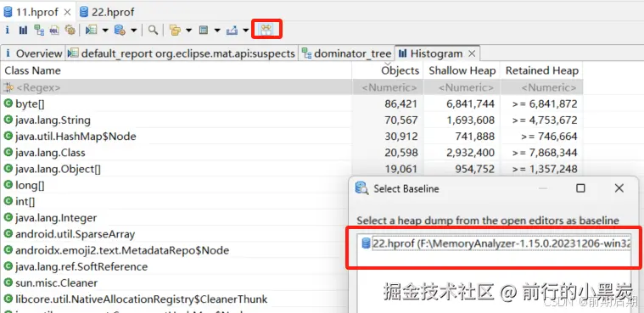Click the class icon beside java.lang.Class
This screenshot has height=313, width=644.
(x=8, y=153)
